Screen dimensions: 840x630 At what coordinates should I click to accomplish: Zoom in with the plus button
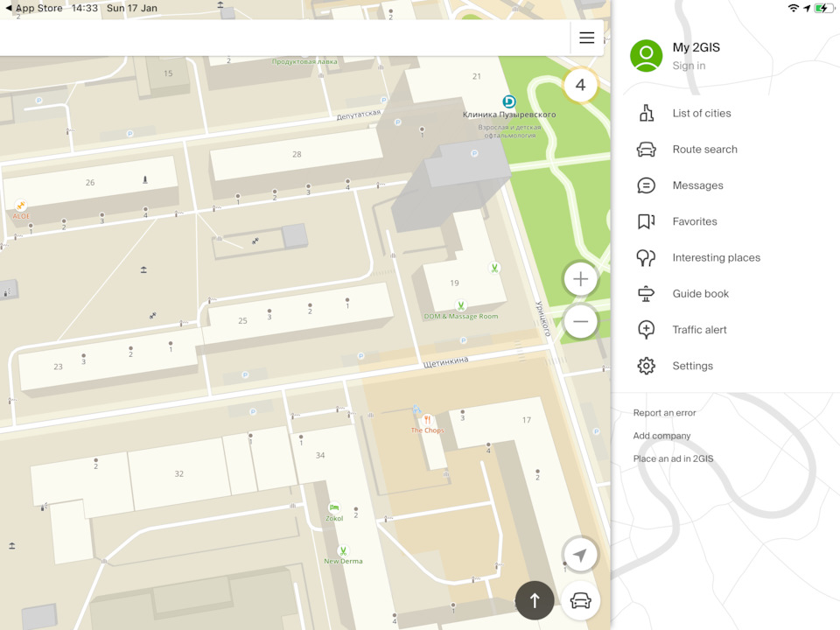click(x=581, y=279)
